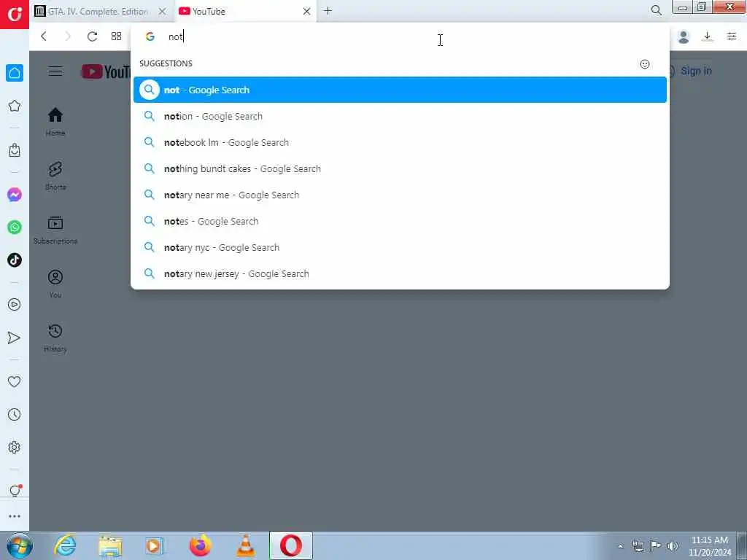Open the sidebar three-dots more menu
This screenshot has height=560, width=747.
point(15,516)
